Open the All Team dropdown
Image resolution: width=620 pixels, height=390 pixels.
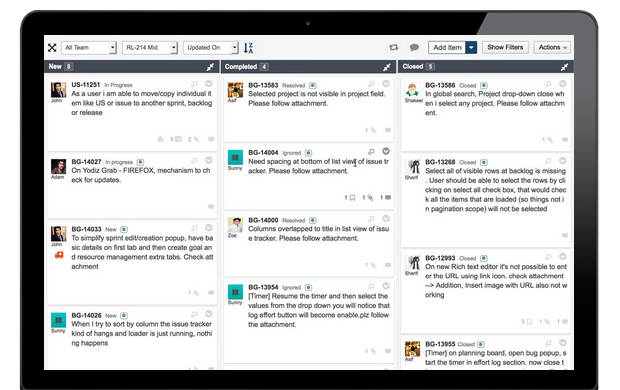click(89, 47)
